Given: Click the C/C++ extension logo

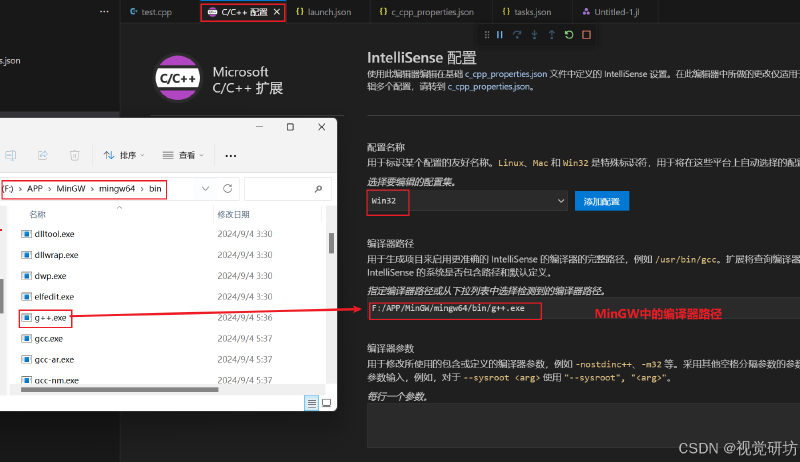Looking at the screenshot, I should click(x=178, y=79).
